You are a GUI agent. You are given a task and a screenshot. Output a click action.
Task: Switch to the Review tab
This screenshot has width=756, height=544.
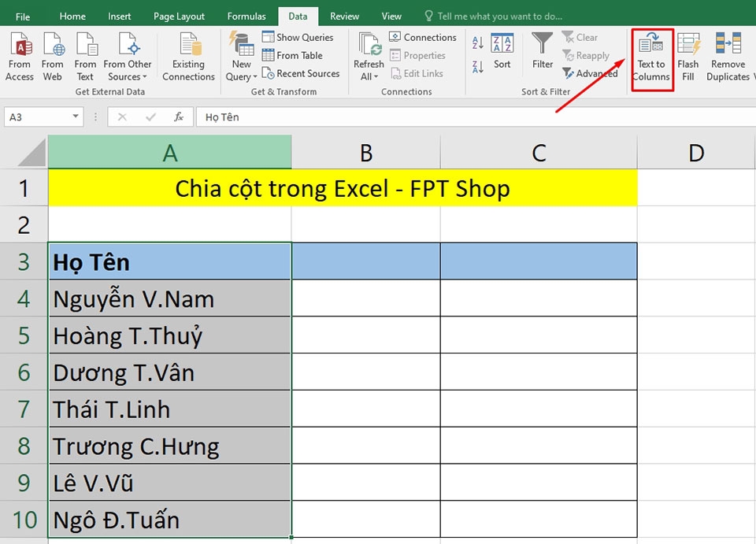pyautogui.click(x=344, y=17)
